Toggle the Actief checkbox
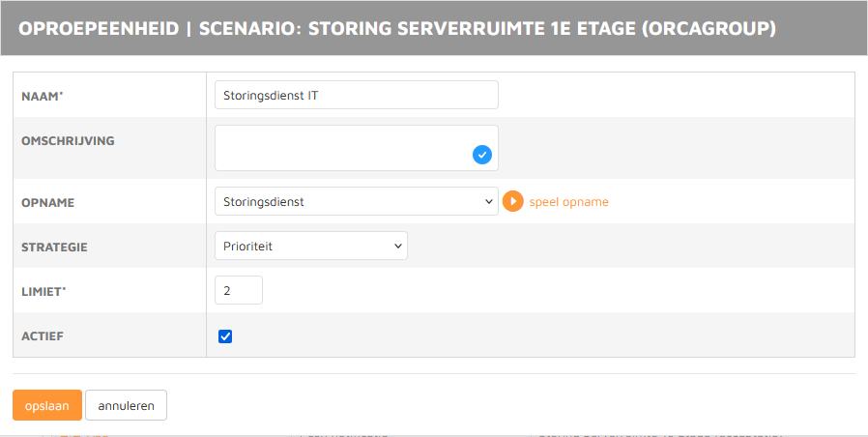This screenshot has height=437, width=868. (225, 336)
